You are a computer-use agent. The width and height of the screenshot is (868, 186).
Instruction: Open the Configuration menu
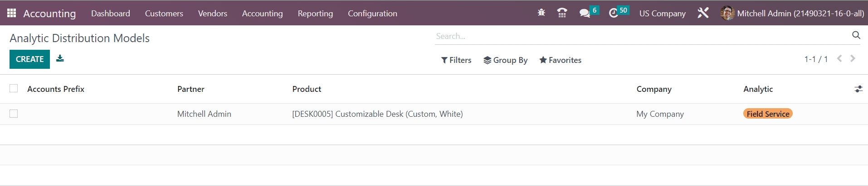372,14
